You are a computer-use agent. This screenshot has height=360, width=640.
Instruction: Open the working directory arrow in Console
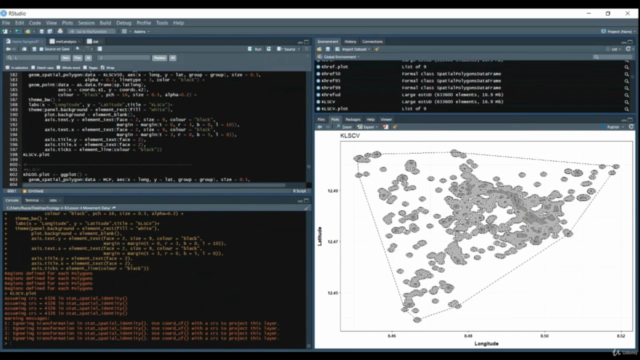pyautogui.click(x=114, y=208)
